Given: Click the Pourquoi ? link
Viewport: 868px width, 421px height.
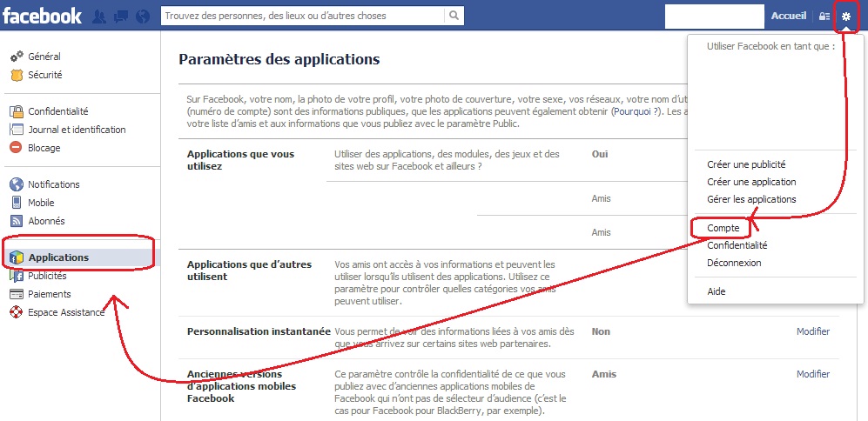Looking at the screenshot, I should (x=636, y=111).
